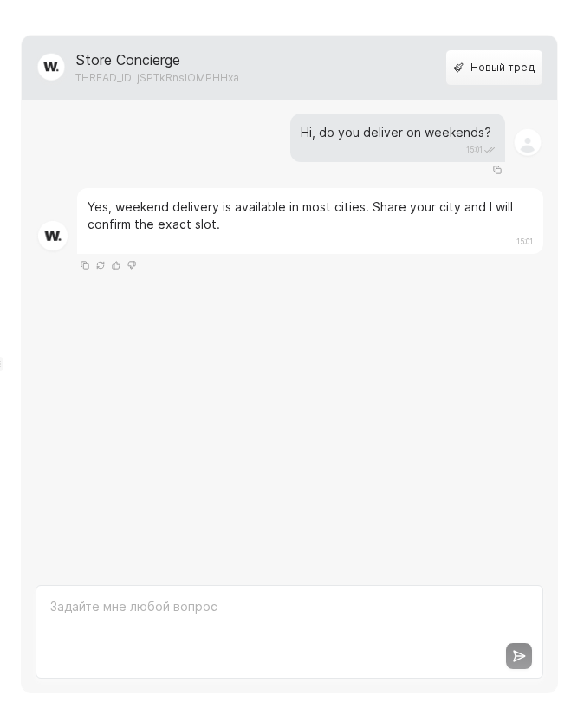The image size is (584, 728).
Task: Copy the assistant's reply using copy icon
Action: (85, 265)
